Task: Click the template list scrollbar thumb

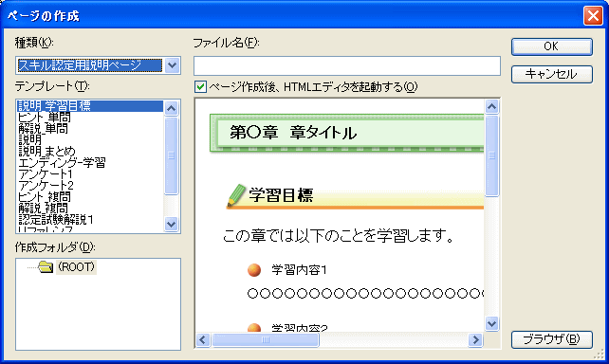Action: pyautogui.click(x=172, y=155)
